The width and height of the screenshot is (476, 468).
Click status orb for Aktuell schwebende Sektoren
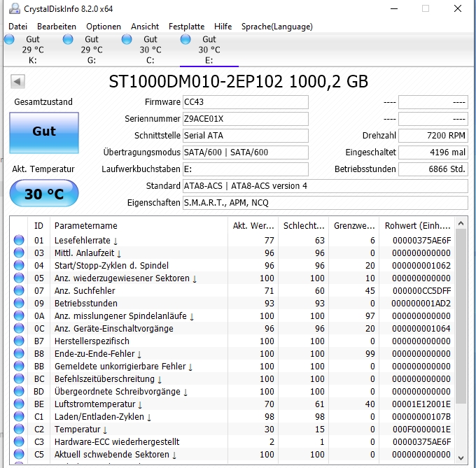tap(19, 454)
